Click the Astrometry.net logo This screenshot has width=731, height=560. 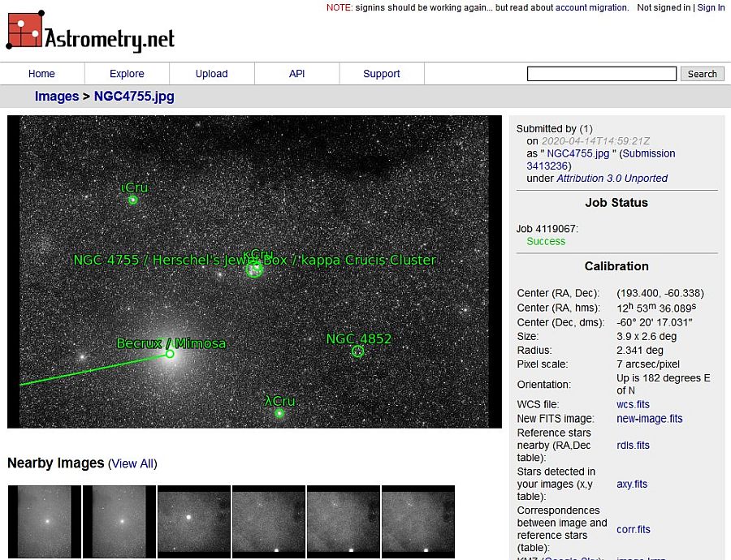click(x=90, y=32)
